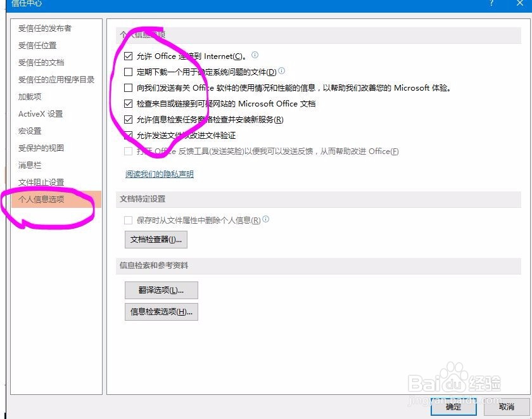The height and width of the screenshot is (419, 532).
Task: Open the 文档检查器 dialog
Action: point(156,240)
